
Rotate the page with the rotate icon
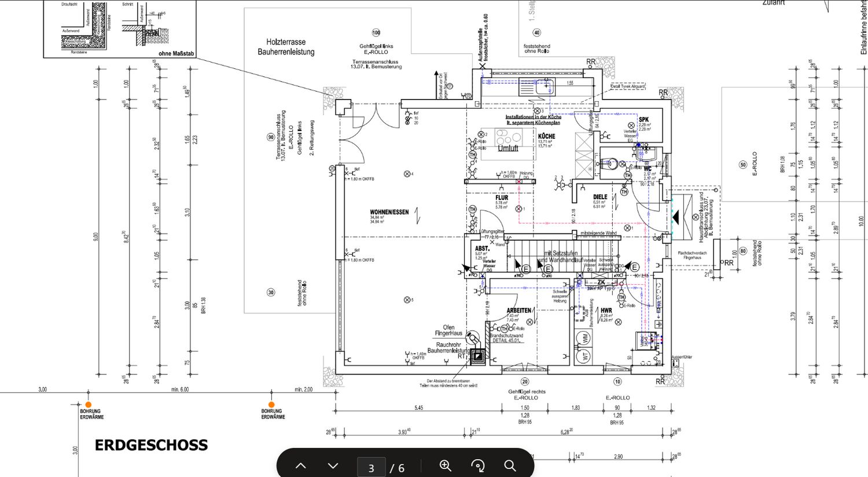(478, 465)
